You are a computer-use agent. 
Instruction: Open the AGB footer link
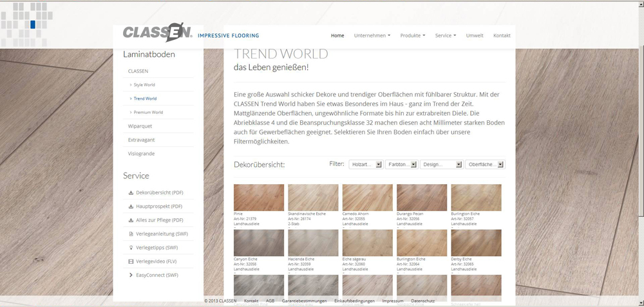point(270,301)
